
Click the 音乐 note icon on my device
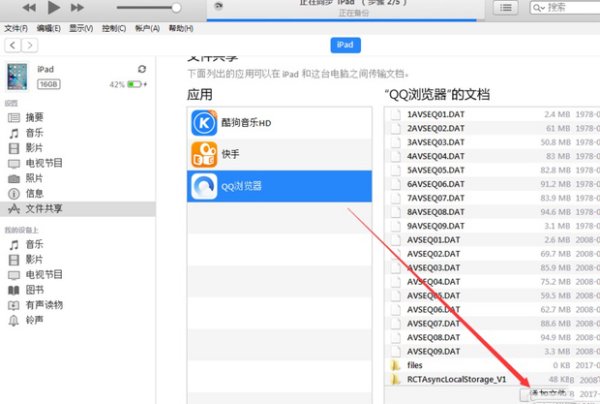coord(14,244)
